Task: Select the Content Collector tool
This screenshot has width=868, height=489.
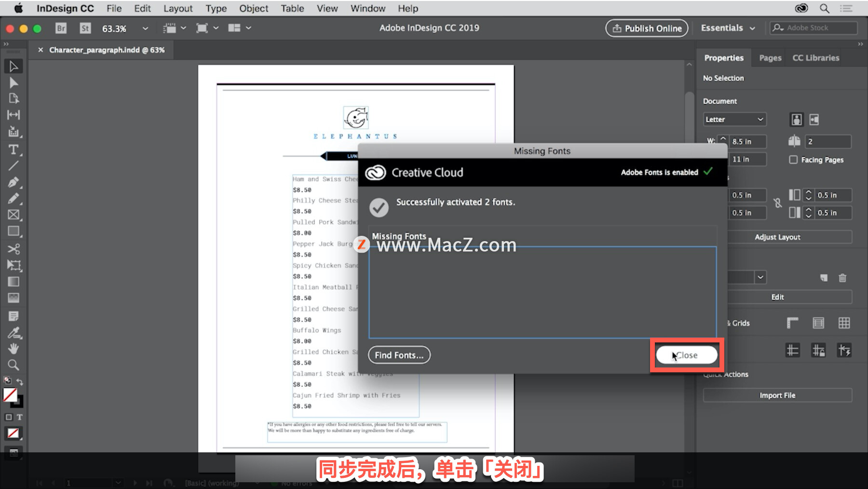Action: 14,131
